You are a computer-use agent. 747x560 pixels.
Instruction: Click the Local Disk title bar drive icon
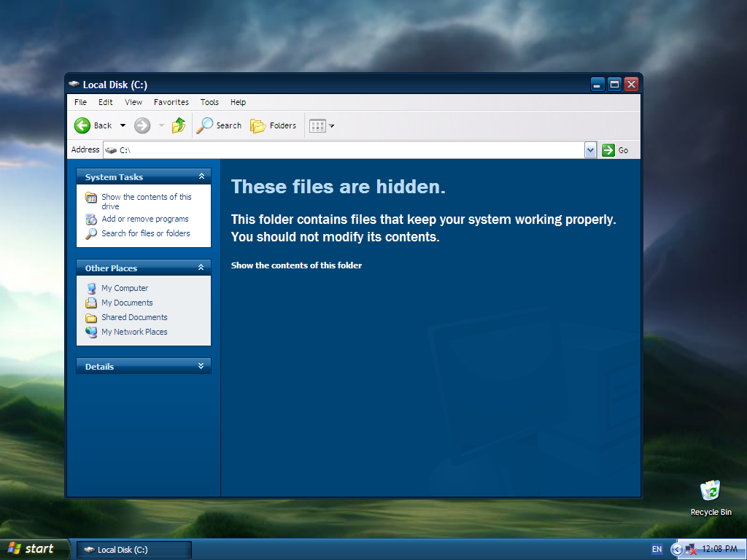[74, 85]
